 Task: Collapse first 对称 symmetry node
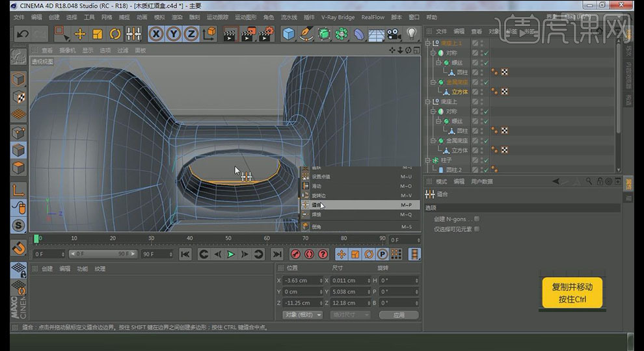pyautogui.click(x=433, y=53)
